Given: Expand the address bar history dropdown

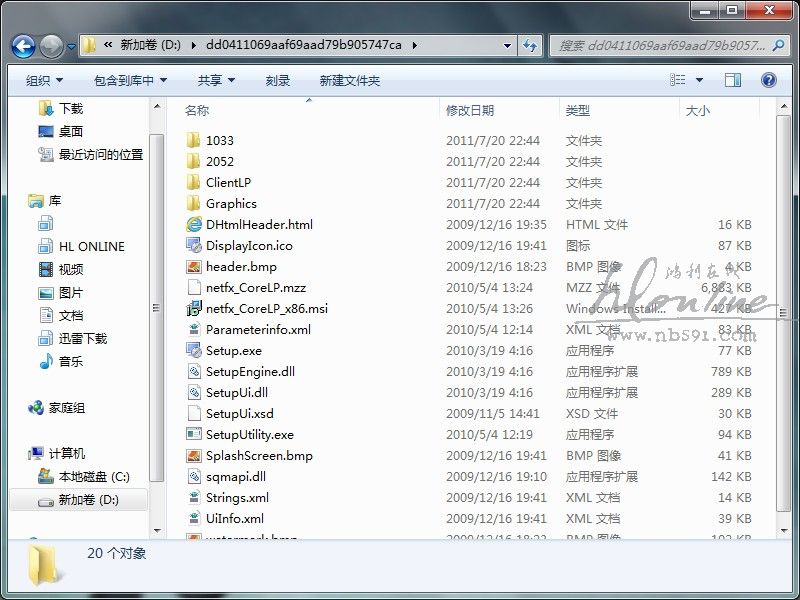Looking at the screenshot, I should coord(507,45).
